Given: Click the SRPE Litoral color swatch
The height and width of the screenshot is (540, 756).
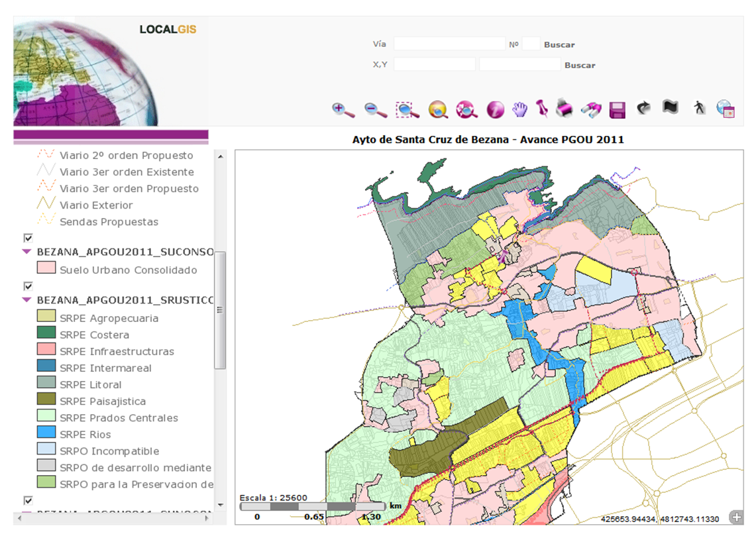Looking at the screenshot, I should 46,382.
